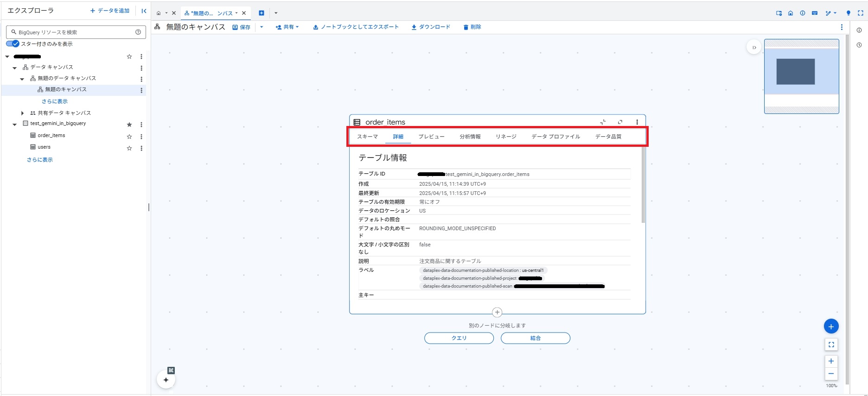This screenshot has width=868, height=396.
Task: Click the fit-to-screen canvas icon
Action: (x=831, y=345)
